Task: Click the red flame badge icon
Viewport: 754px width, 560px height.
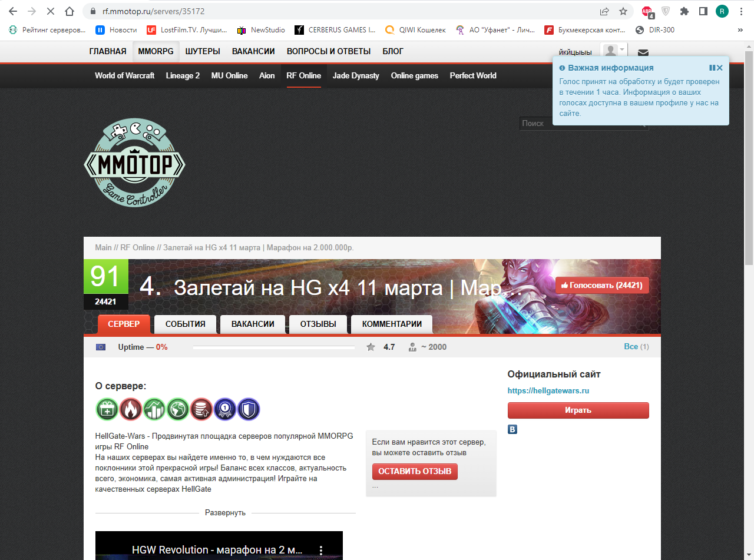Action: click(x=131, y=409)
